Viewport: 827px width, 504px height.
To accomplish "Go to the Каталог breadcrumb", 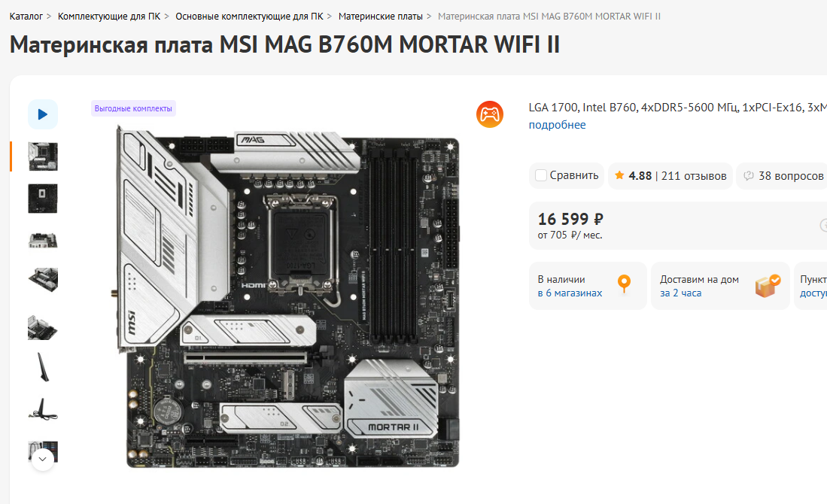I will pos(26,17).
